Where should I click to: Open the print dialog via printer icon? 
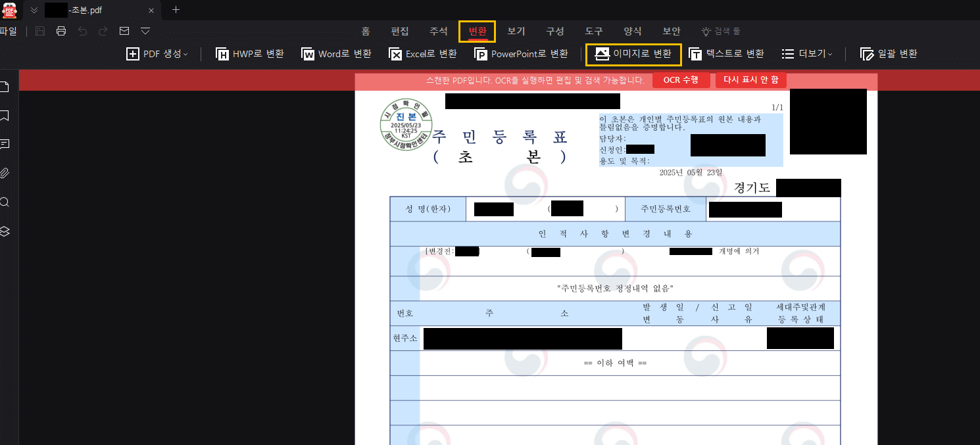coord(61,30)
